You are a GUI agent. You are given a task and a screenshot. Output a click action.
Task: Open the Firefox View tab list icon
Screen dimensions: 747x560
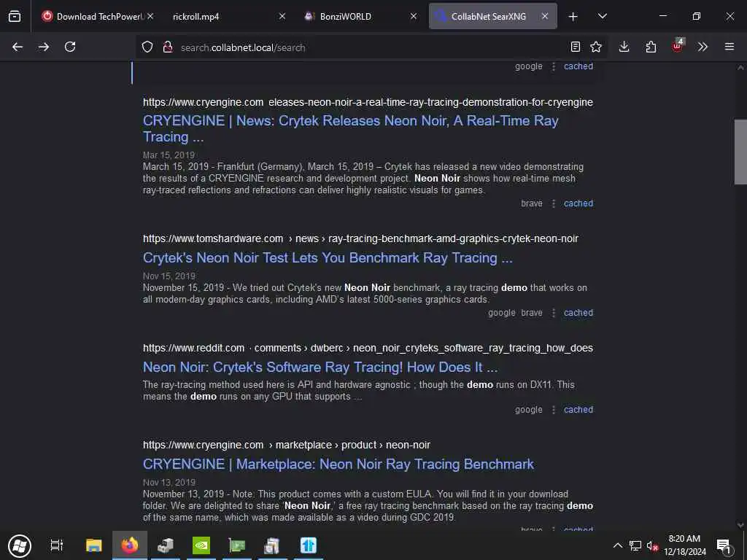pos(15,16)
